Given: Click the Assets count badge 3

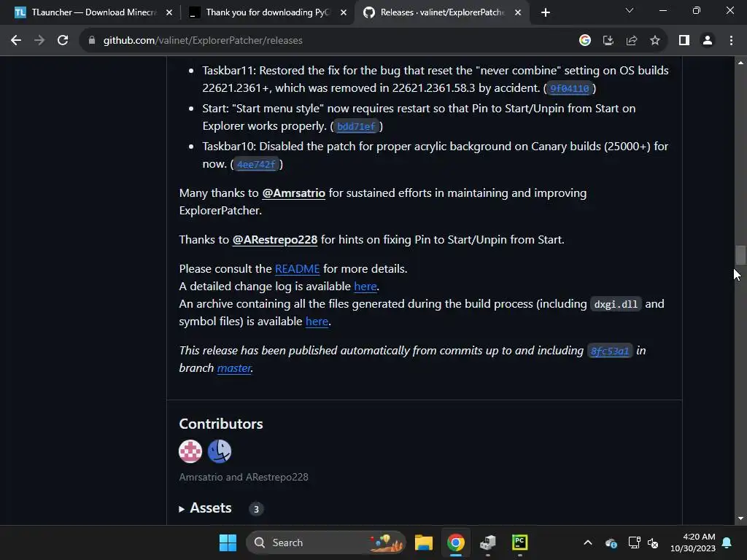Looking at the screenshot, I should tap(256, 509).
